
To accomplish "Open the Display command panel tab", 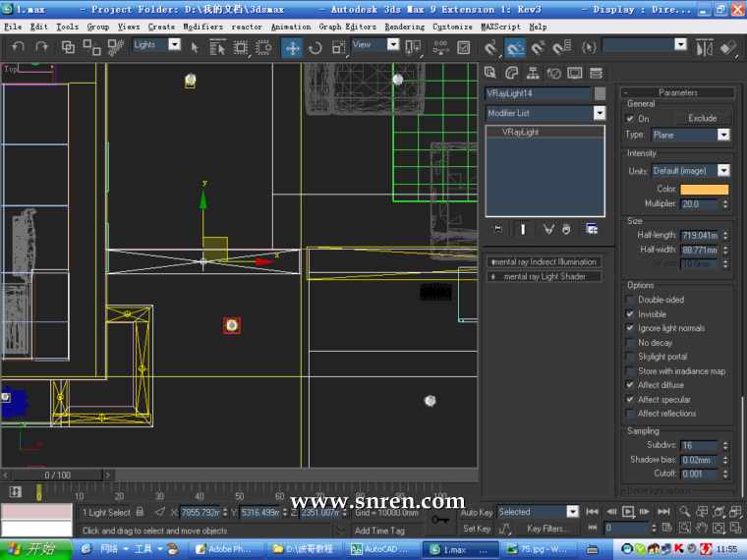I will (575, 73).
